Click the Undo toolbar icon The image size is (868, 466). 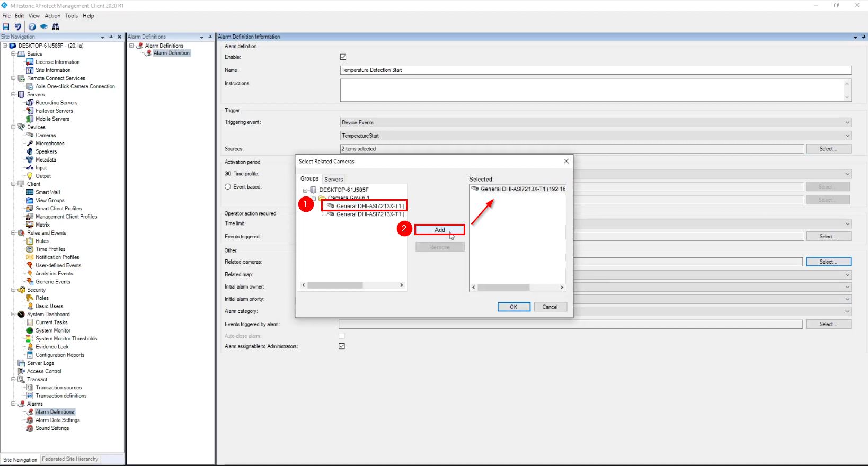pos(18,26)
